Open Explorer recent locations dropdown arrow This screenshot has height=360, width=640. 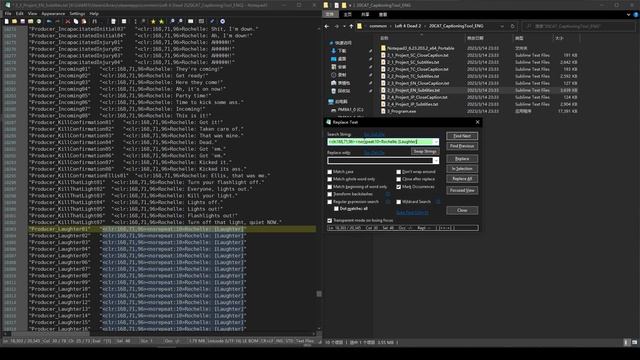(344, 26)
